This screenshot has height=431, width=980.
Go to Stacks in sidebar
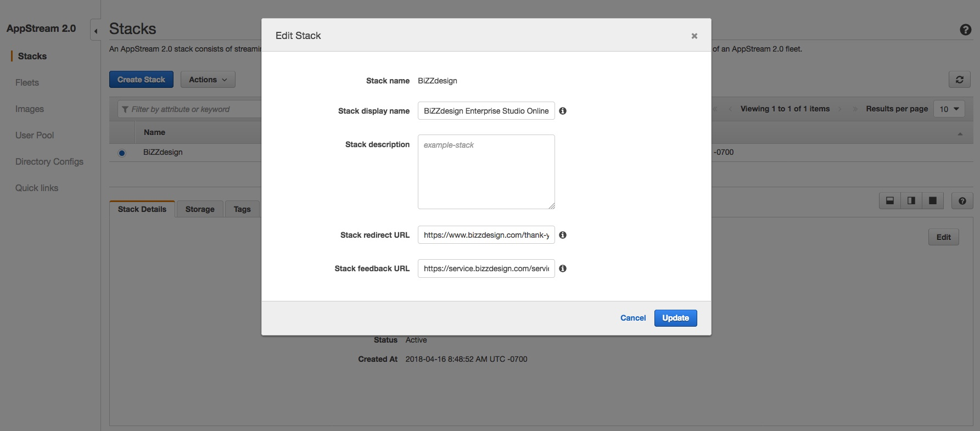click(32, 56)
